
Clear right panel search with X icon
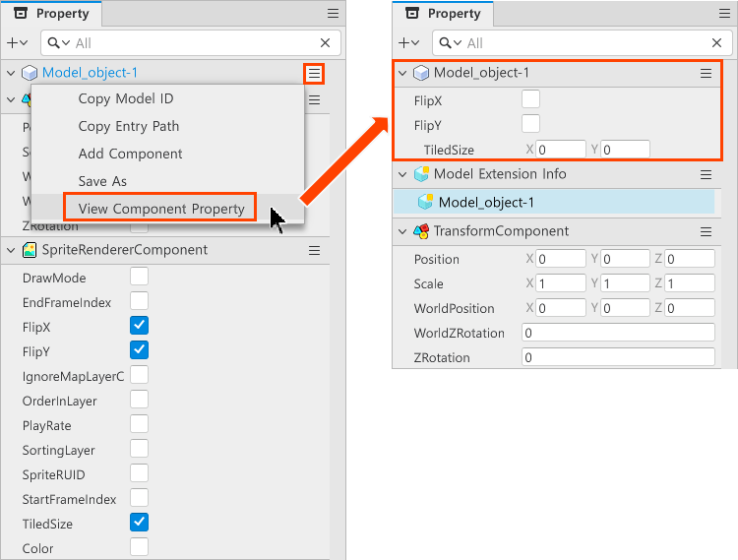717,43
